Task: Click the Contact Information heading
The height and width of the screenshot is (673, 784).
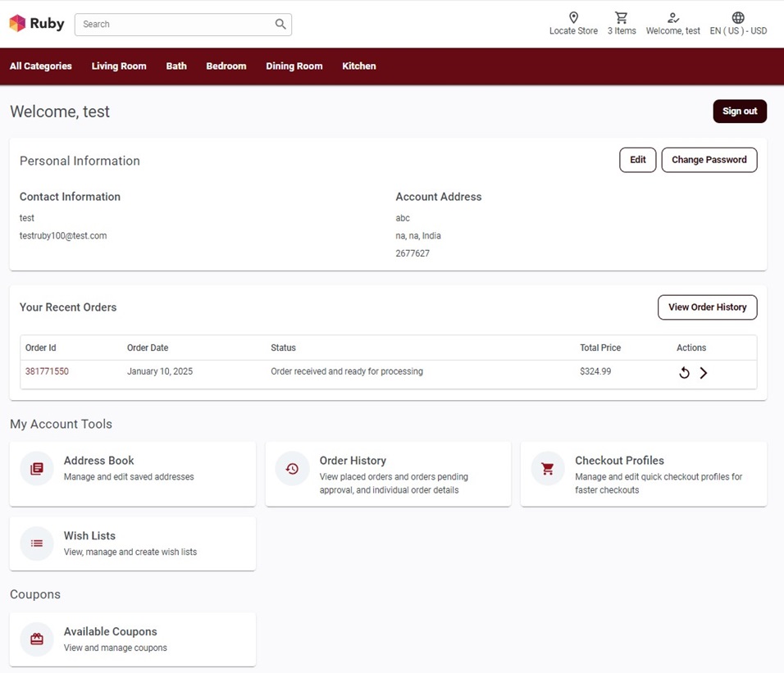Action: click(70, 197)
